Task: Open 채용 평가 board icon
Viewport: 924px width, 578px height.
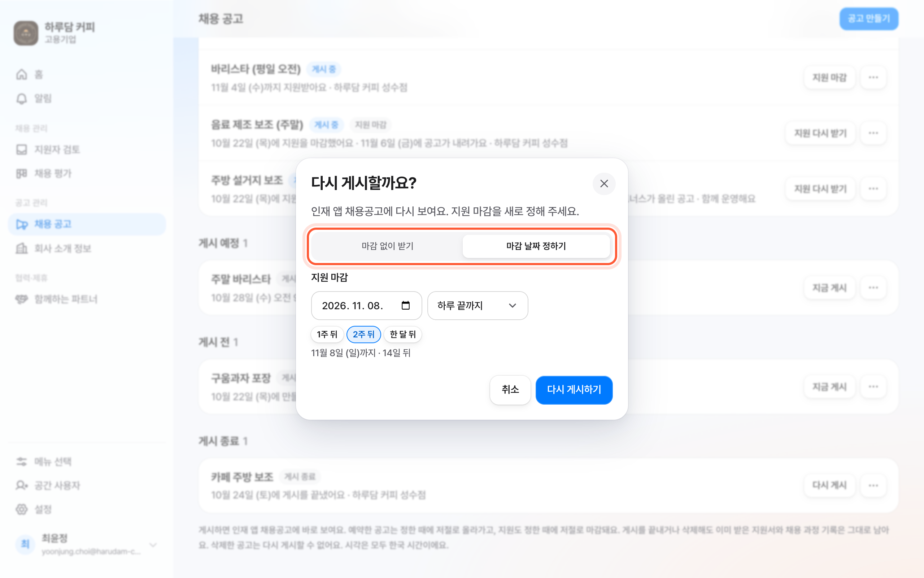Action: 22,173
